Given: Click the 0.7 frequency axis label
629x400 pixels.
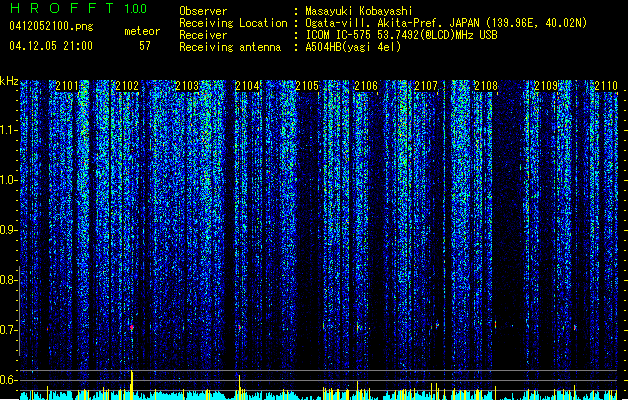Looking at the screenshot, I should [x=9, y=330].
